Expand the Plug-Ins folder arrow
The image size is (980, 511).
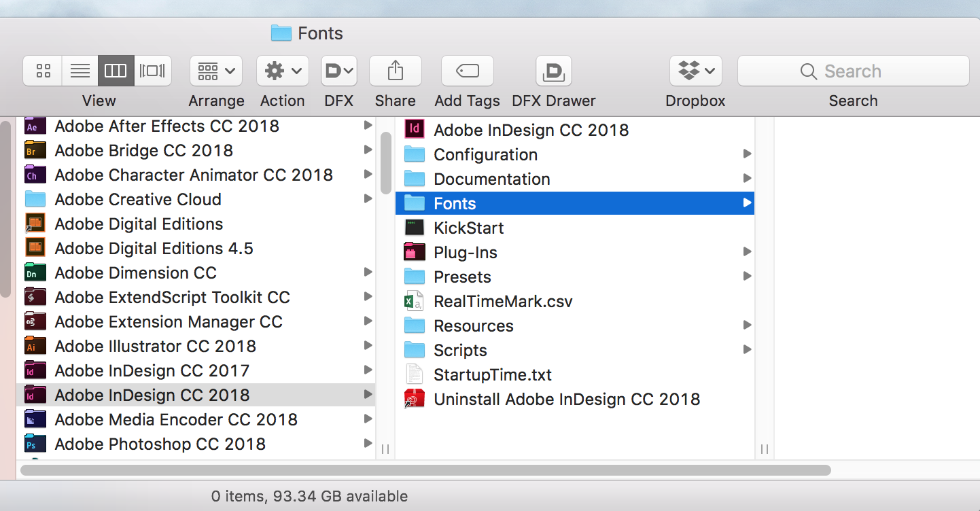(x=747, y=252)
